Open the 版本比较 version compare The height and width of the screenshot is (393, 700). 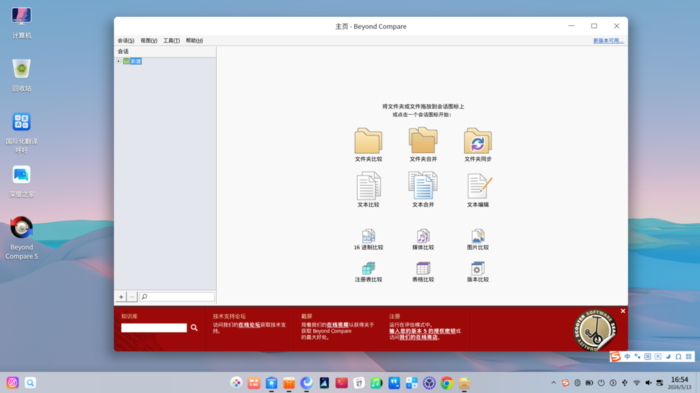click(478, 272)
